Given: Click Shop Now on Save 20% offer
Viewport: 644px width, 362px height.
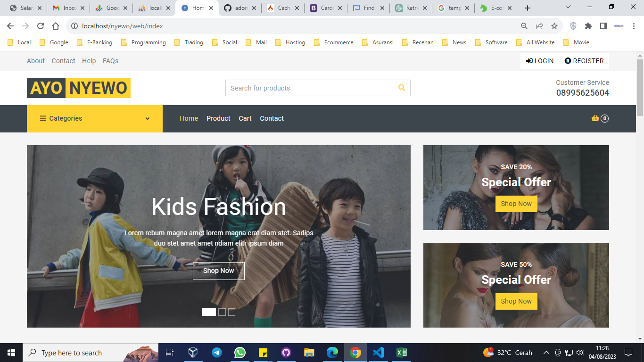Looking at the screenshot, I should coord(516,204).
